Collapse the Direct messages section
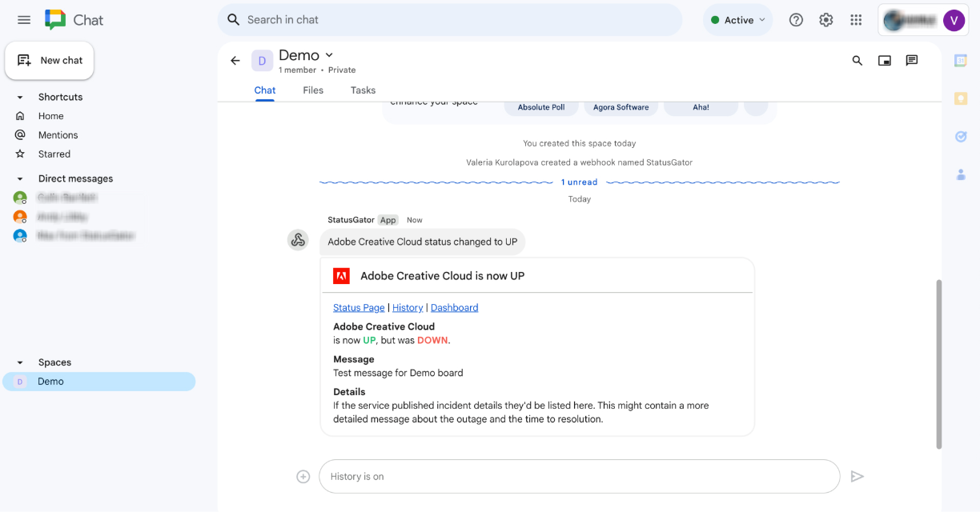Viewport: 980px width, 512px height. [x=20, y=178]
